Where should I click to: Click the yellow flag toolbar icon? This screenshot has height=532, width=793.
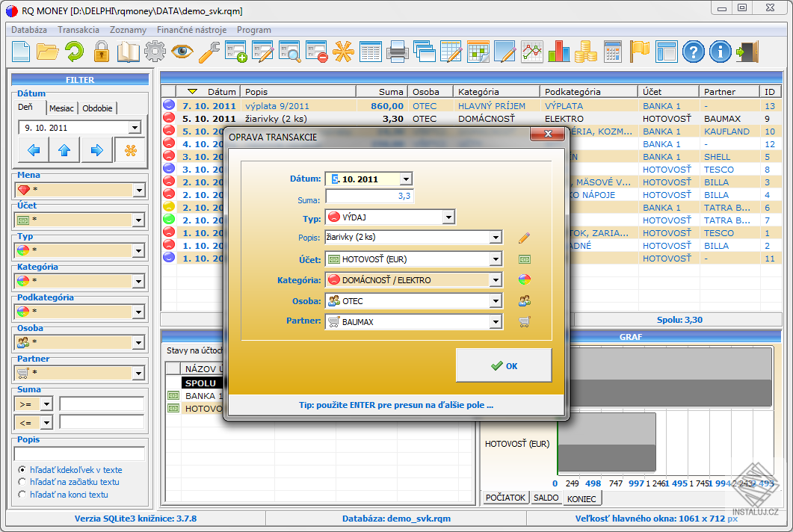(x=640, y=52)
